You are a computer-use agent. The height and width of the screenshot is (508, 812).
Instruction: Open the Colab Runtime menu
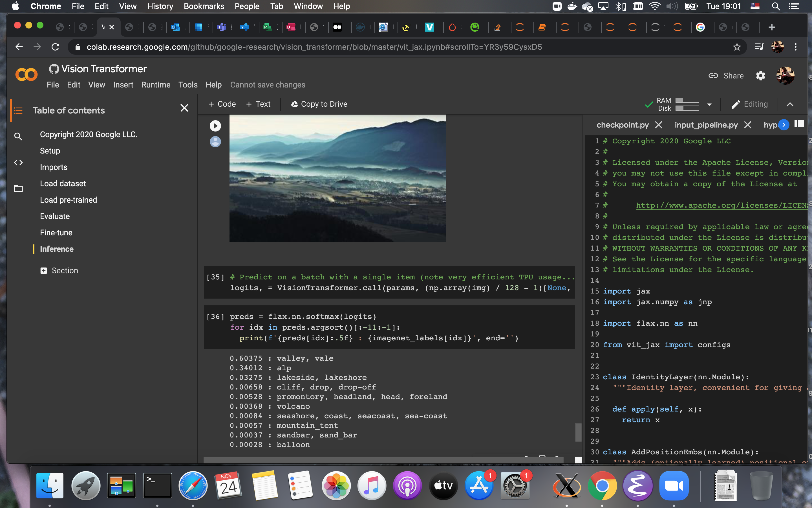click(x=156, y=85)
